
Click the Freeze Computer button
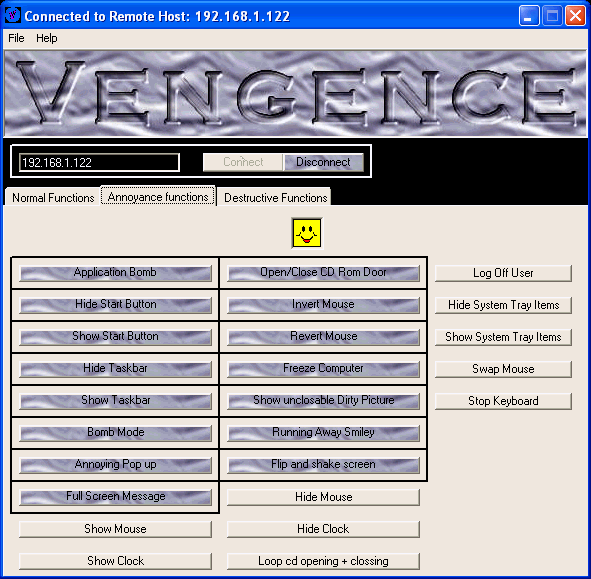[x=323, y=369]
